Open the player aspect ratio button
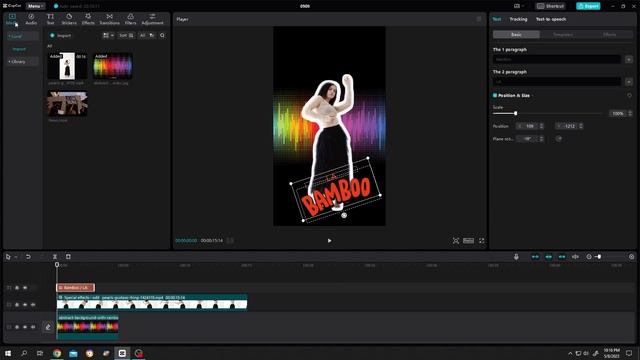640x360 pixels. click(469, 241)
